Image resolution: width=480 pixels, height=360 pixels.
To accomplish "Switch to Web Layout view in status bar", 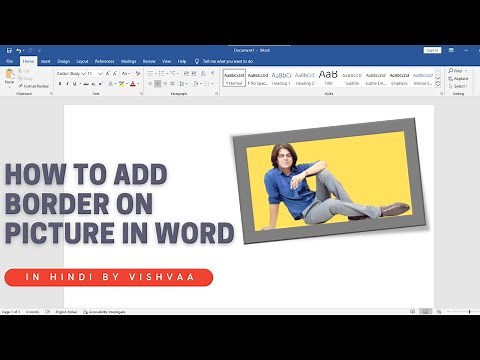I will click(439, 312).
